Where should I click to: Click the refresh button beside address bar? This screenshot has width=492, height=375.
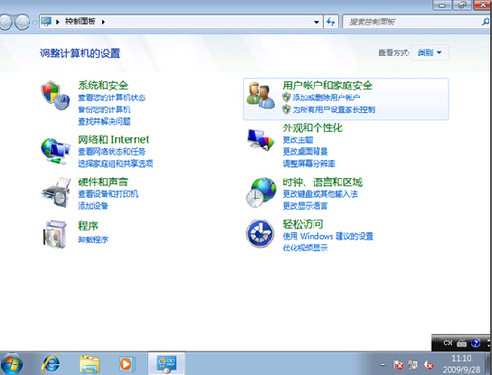(331, 22)
